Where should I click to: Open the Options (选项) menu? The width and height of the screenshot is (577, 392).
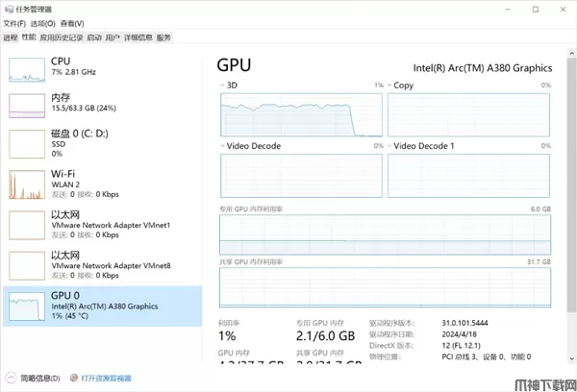(41, 23)
